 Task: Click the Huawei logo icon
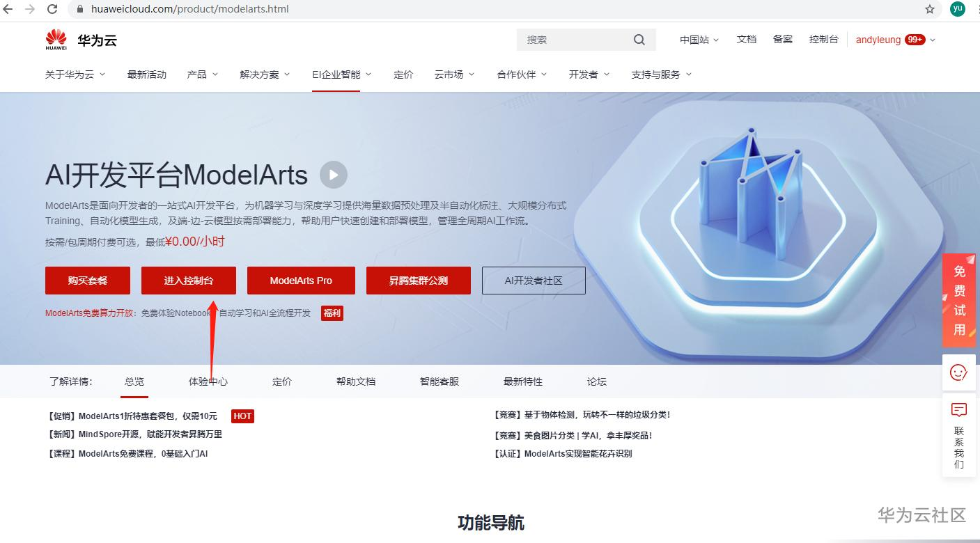[x=56, y=40]
